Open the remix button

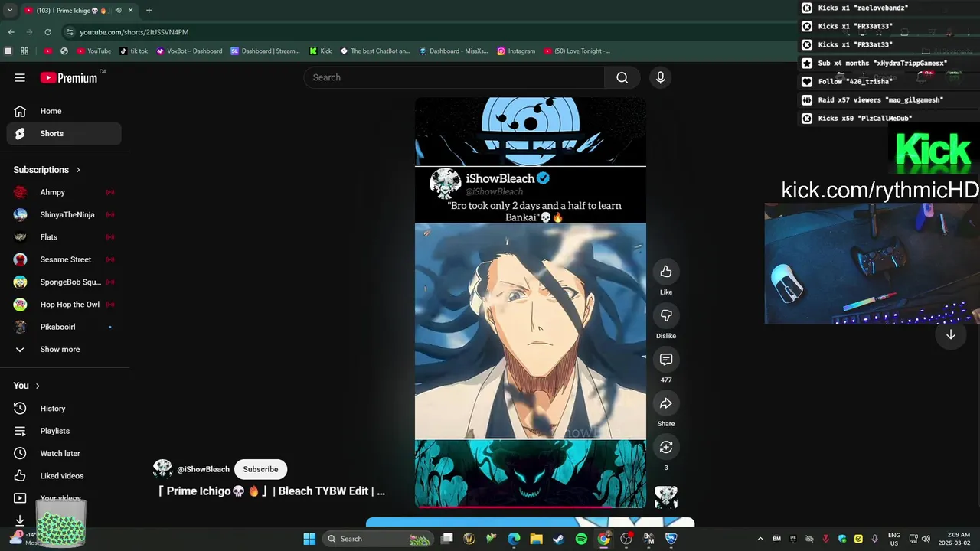(666, 447)
